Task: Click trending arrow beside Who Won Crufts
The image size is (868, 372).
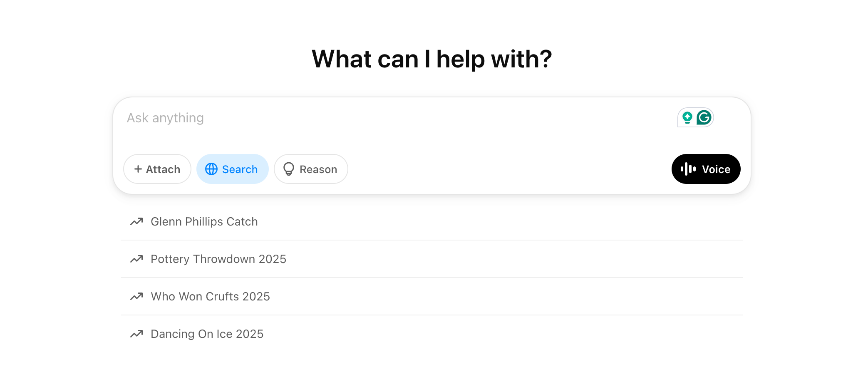Action: pyautogui.click(x=136, y=297)
